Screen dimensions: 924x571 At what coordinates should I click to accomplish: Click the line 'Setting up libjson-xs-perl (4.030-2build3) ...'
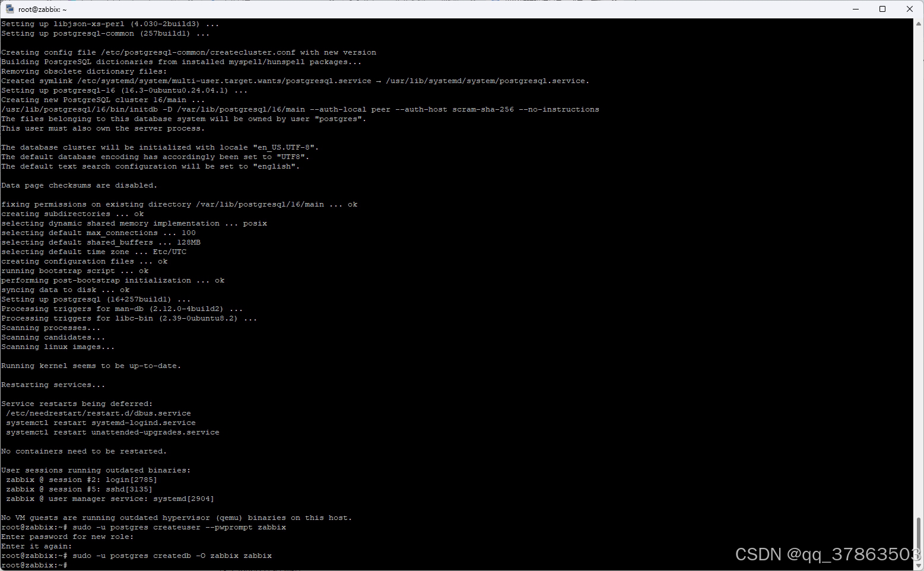[110, 24]
